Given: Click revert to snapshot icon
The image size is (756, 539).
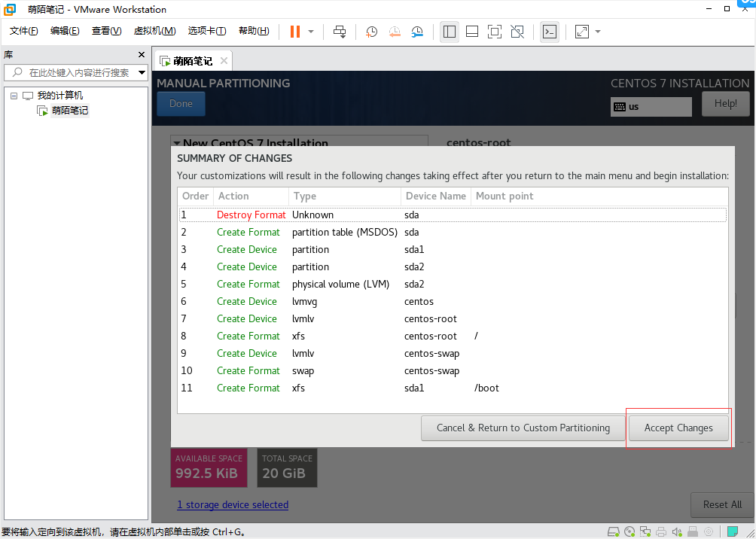Looking at the screenshot, I should pyautogui.click(x=395, y=32).
